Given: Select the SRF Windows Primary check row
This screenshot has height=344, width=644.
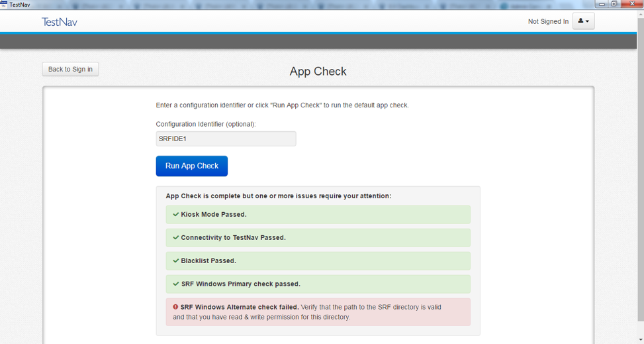Looking at the screenshot, I should [318, 284].
